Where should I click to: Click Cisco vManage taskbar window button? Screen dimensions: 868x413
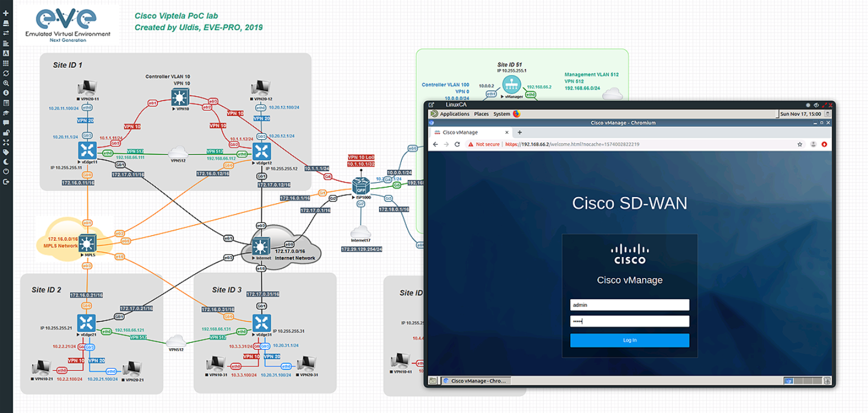coord(476,381)
